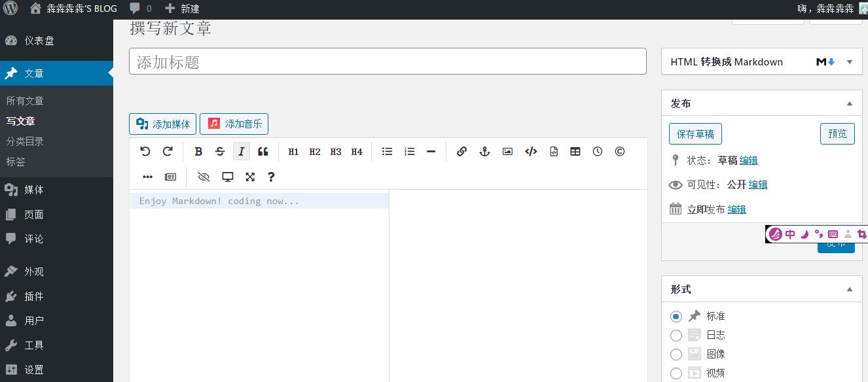Insert an anchor
Viewport: 868px width, 382px height.
[x=484, y=151]
